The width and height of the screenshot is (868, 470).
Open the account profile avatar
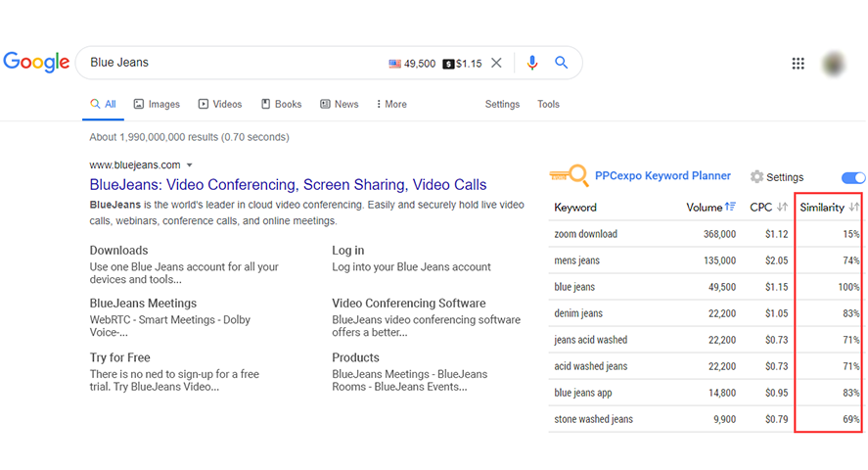tap(833, 64)
